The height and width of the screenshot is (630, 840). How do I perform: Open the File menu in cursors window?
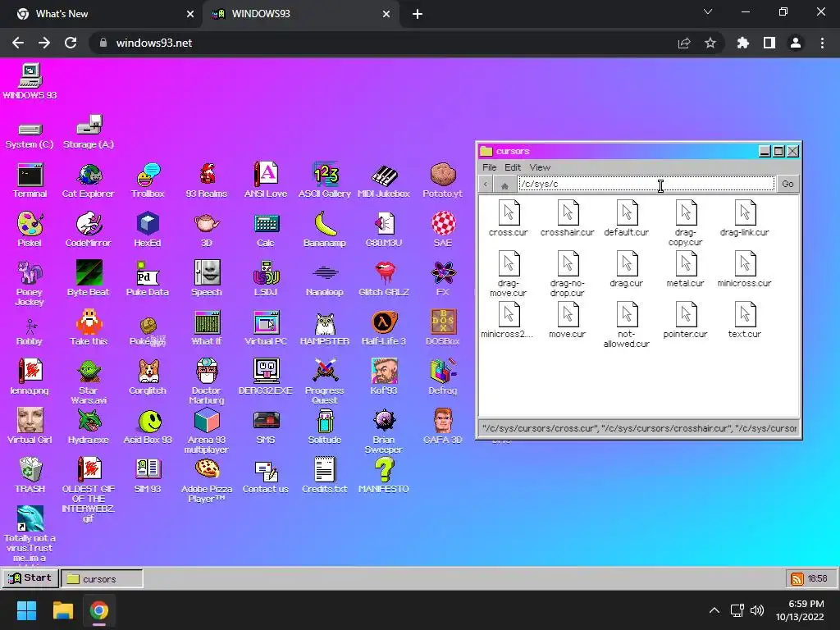(489, 167)
